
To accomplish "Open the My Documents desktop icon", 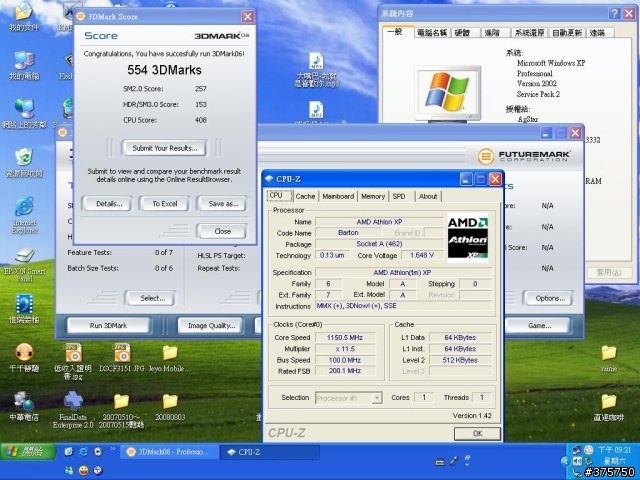I will 24,16.
